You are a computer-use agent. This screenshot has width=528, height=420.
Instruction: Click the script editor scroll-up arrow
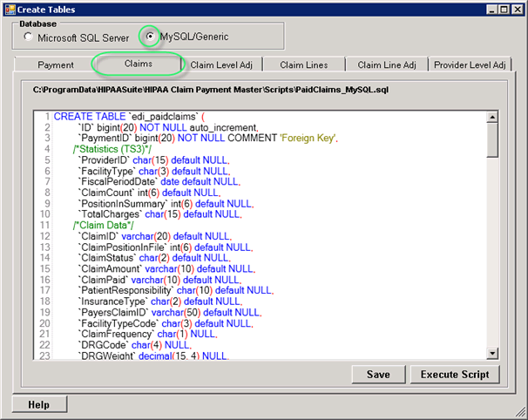(x=493, y=116)
